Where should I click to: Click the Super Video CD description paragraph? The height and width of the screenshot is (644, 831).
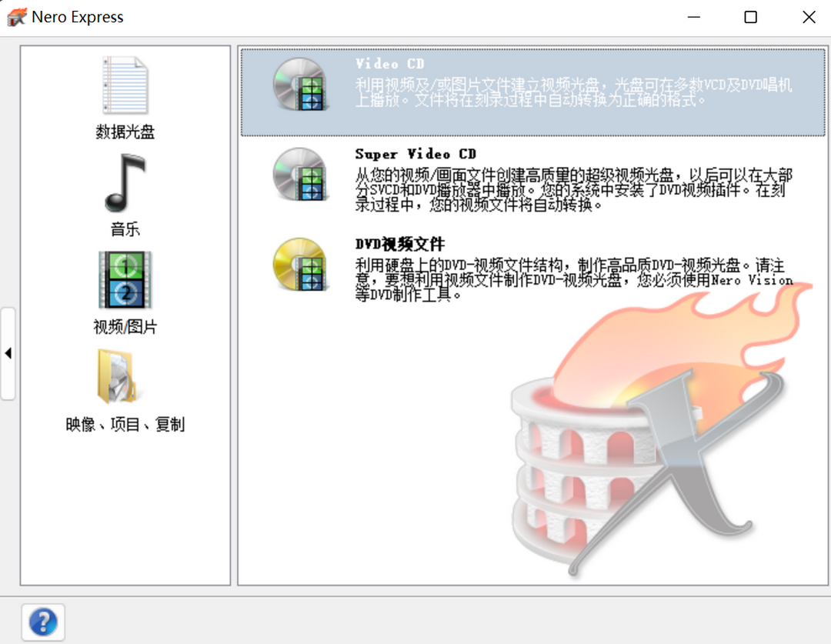573,190
